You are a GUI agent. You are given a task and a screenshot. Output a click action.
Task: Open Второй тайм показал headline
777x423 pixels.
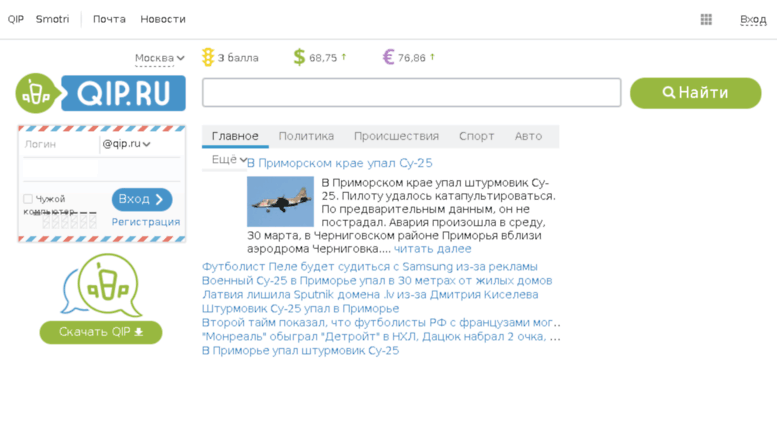(x=381, y=322)
